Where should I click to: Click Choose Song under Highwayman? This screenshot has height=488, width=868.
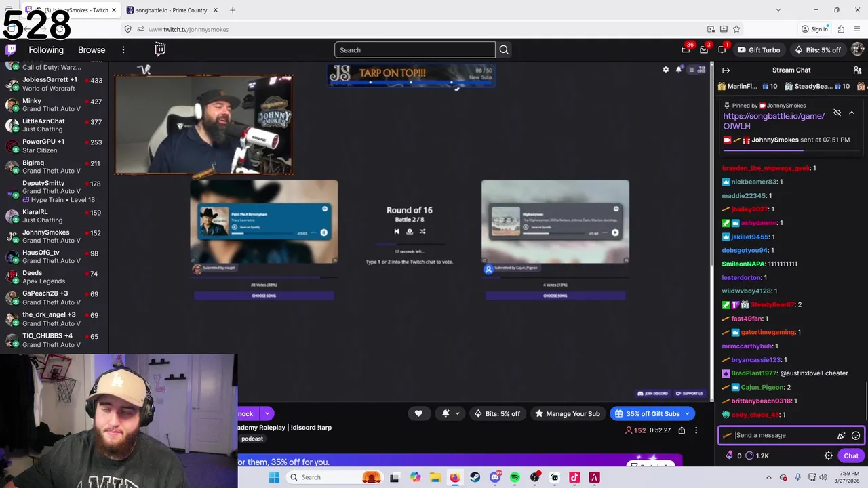pyautogui.click(x=555, y=296)
